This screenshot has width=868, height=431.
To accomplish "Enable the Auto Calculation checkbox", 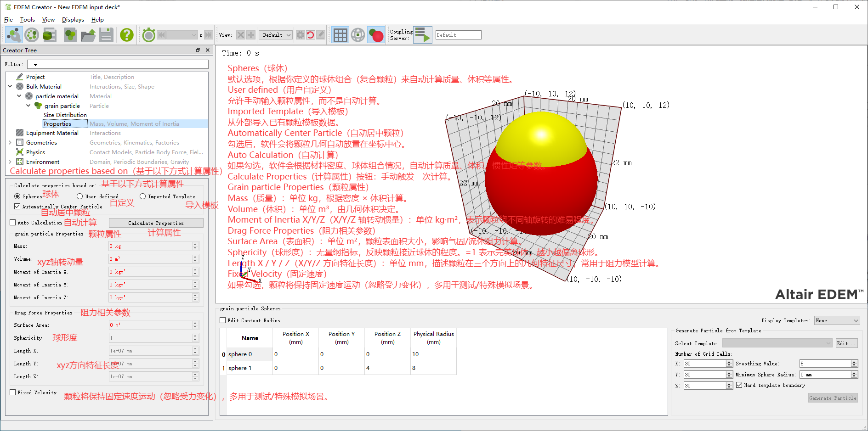I will (13, 223).
